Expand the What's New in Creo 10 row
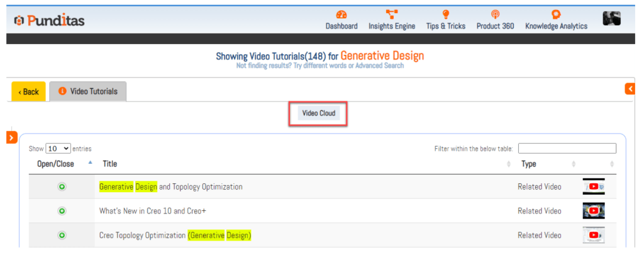The image size is (644, 257). (62, 211)
